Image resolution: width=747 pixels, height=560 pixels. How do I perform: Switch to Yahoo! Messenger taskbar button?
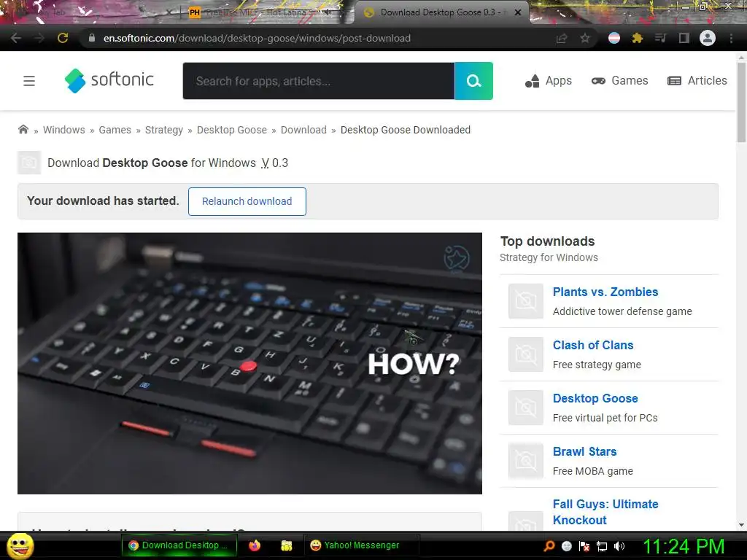[361, 545]
